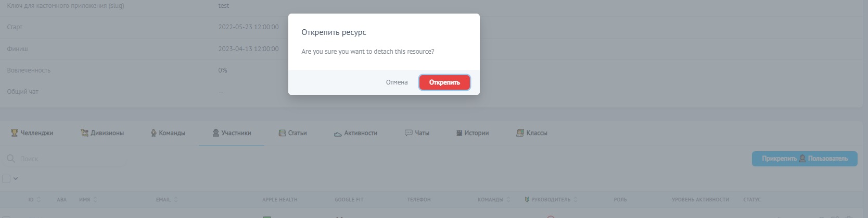Click the Google Fit column header
This screenshot has width=868, height=218.
[349, 200]
